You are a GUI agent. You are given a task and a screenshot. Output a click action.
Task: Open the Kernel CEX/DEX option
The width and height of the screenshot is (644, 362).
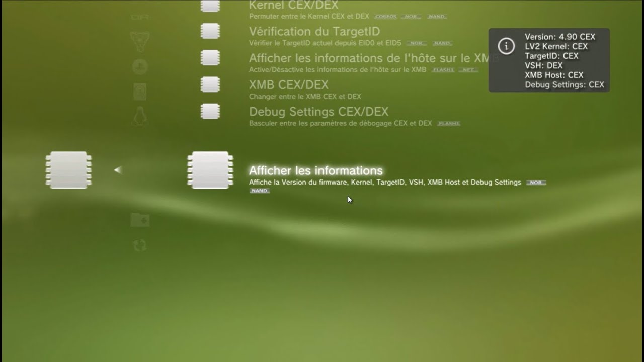click(293, 5)
